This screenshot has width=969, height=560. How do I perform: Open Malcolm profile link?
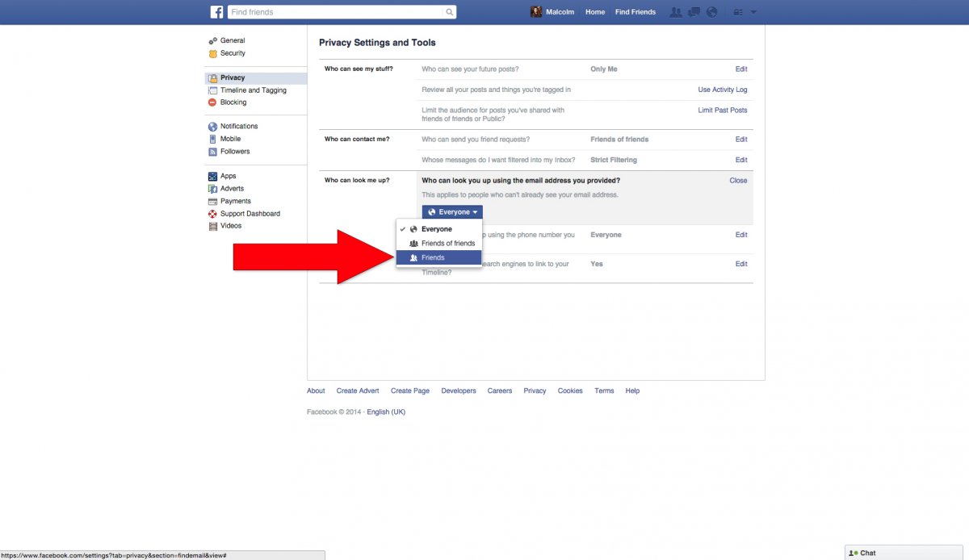(x=560, y=12)
